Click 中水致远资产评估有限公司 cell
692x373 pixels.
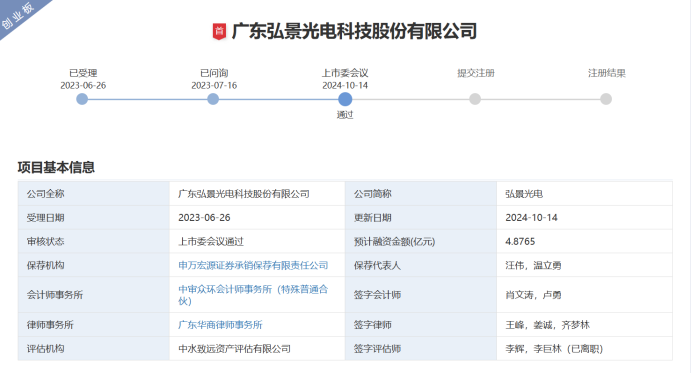click(x=234, y=349)
